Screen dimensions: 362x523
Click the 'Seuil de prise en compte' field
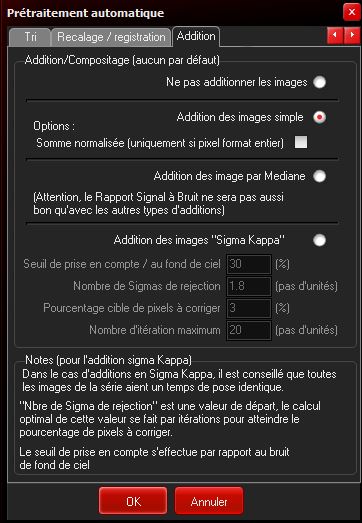(x=249, y=264)
